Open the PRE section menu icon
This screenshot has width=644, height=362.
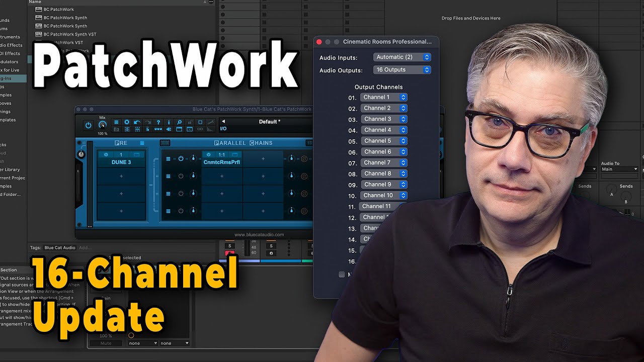point(142,143)
